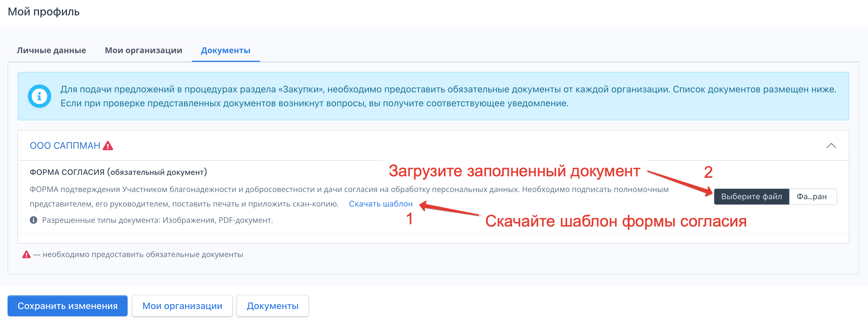Viewport: 868px width, 323px height.
Task: Select the Документы tab
Action: point(225,50)
